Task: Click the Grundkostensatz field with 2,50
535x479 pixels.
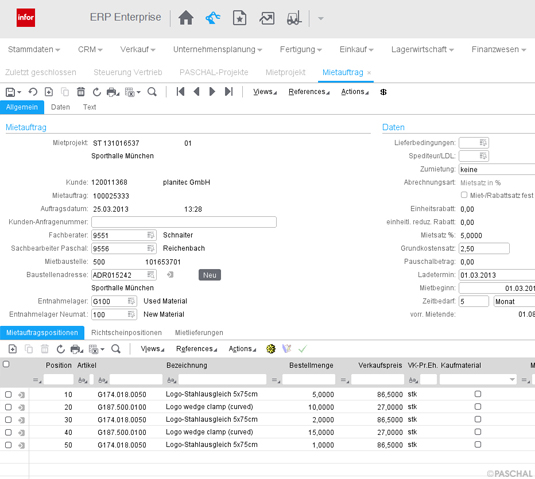Action: 484,248
